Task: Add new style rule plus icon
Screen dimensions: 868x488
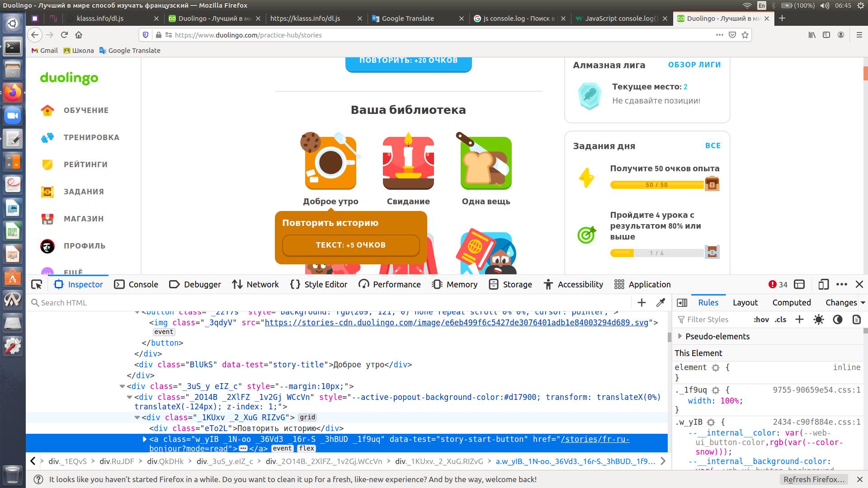Action: [799, 319]
